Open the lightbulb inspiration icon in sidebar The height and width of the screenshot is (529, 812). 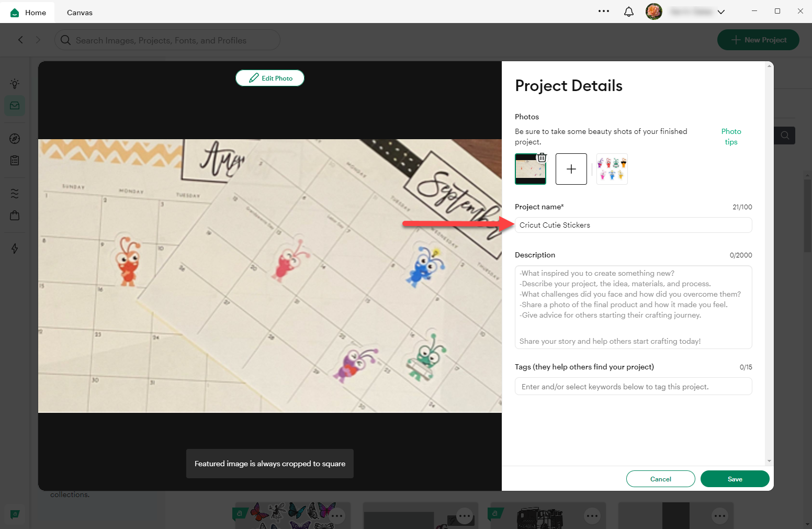click(14, 83)
